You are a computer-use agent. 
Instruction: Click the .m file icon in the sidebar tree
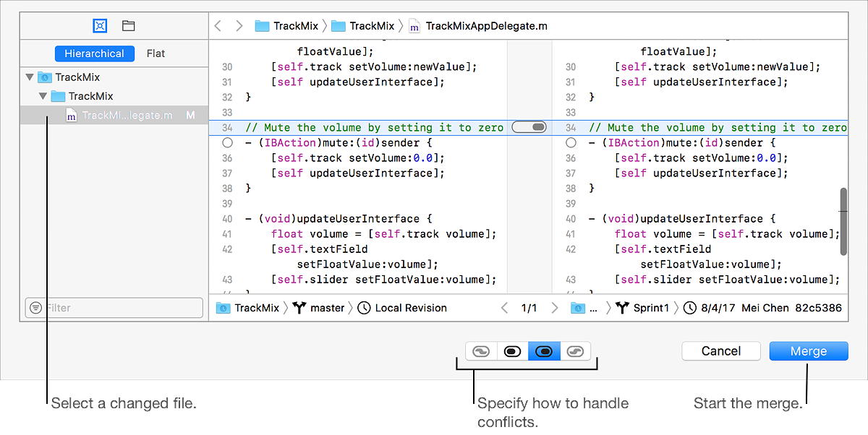(72, 115)
